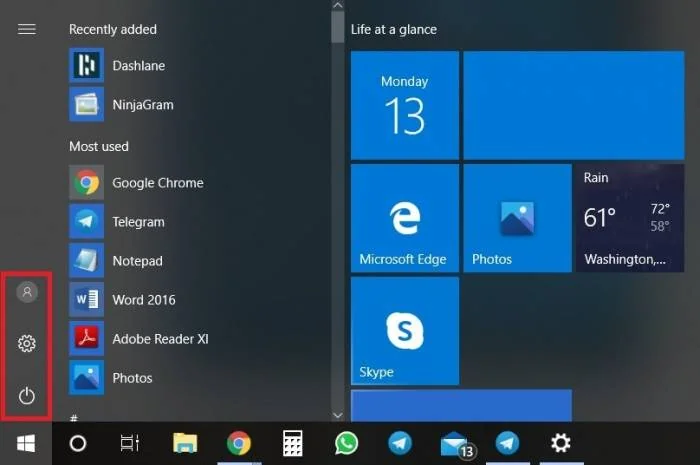Open Calculator in taskbar

[292, 444]
